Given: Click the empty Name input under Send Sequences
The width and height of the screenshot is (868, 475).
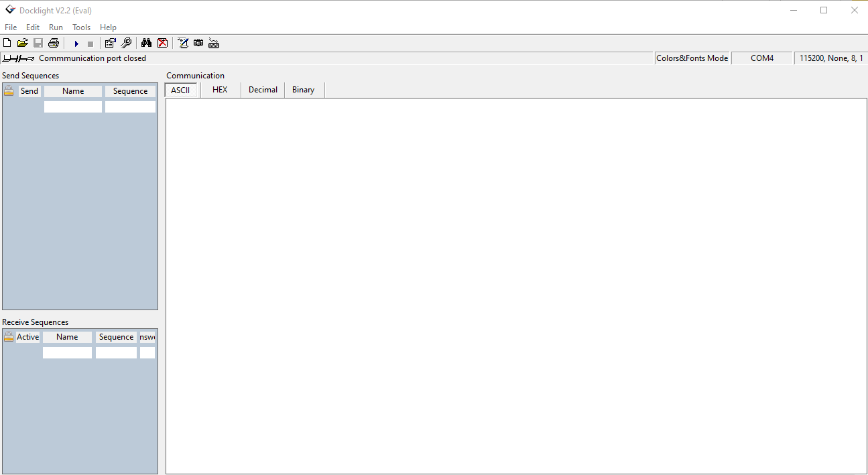Looking at the screenshot, I should point(72,106).
